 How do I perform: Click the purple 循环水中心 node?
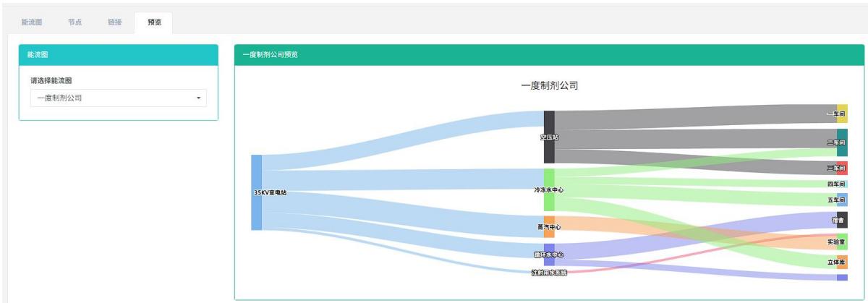point(549,255)
